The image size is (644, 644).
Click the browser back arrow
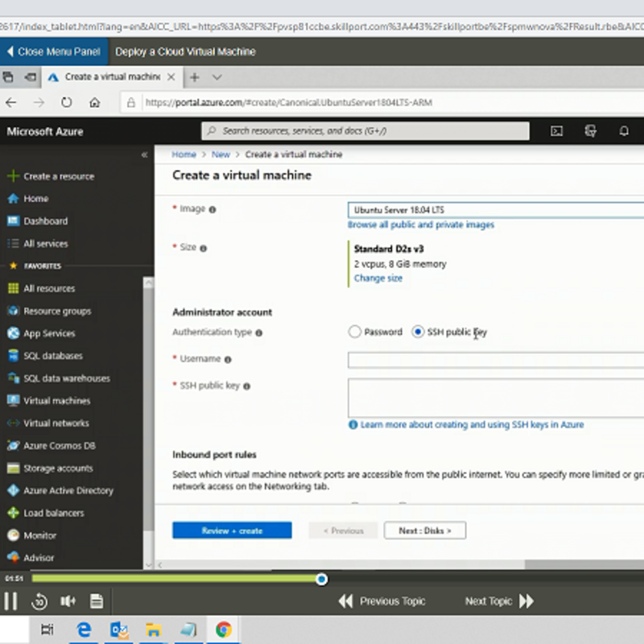point(11,102)
